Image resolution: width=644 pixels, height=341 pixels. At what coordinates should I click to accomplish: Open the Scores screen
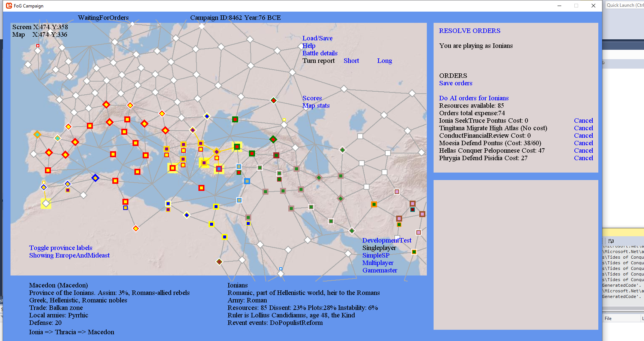(x=312, y=98)
